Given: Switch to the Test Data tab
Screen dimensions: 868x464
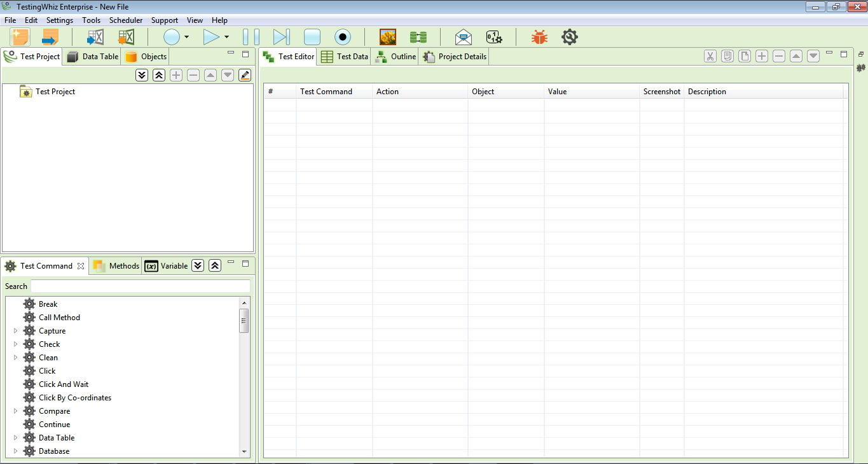Looking at the screenshot, I should pyautogui.click(x=345, y=57).
